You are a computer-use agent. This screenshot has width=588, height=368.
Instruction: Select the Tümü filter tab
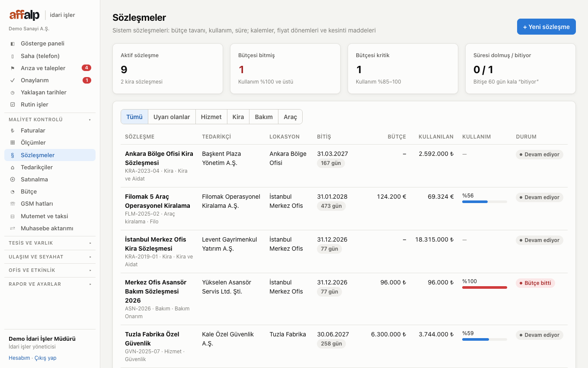pos(134,117)
